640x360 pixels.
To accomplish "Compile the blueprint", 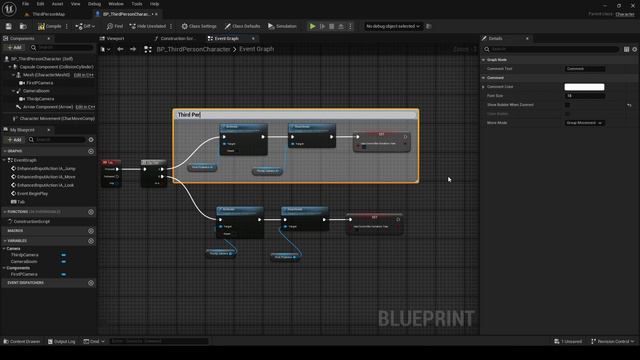I will (49, 26).
